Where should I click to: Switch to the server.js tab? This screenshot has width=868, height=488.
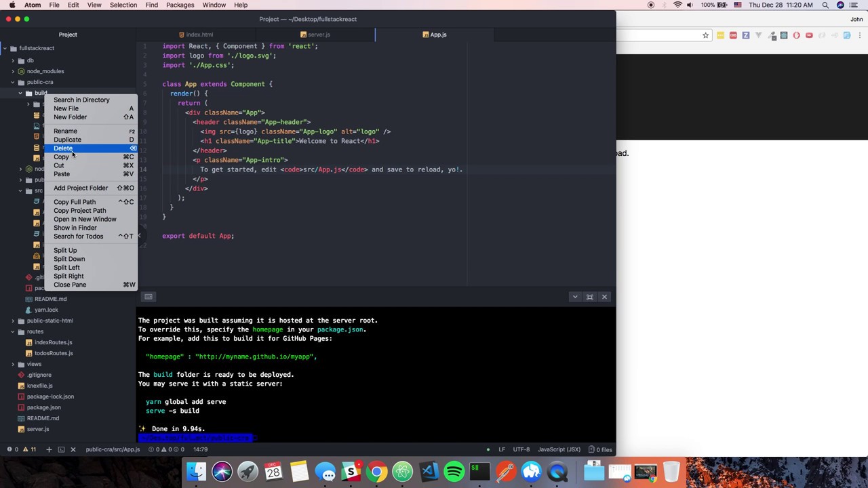[315, 35]
